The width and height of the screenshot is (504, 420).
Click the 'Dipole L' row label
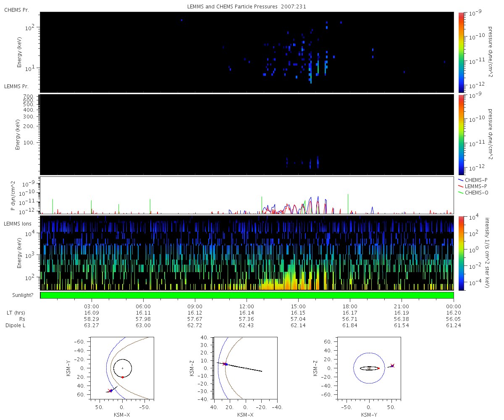[x=16, y=325]
